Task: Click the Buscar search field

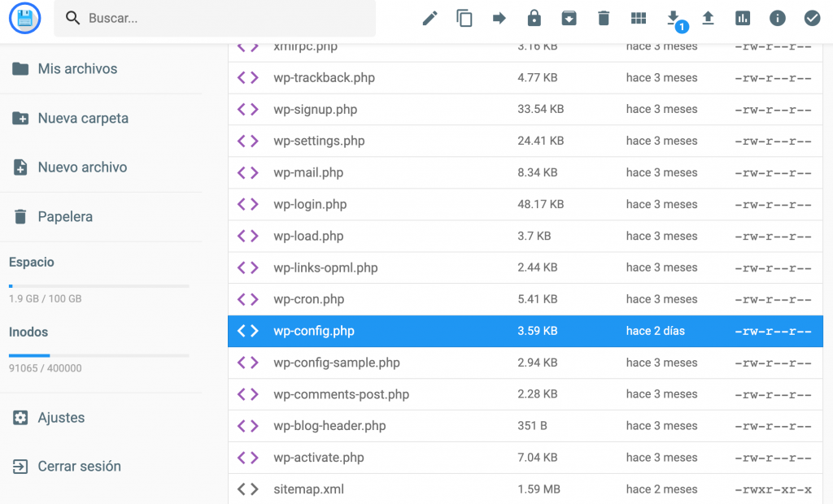Action: [214, 17]
